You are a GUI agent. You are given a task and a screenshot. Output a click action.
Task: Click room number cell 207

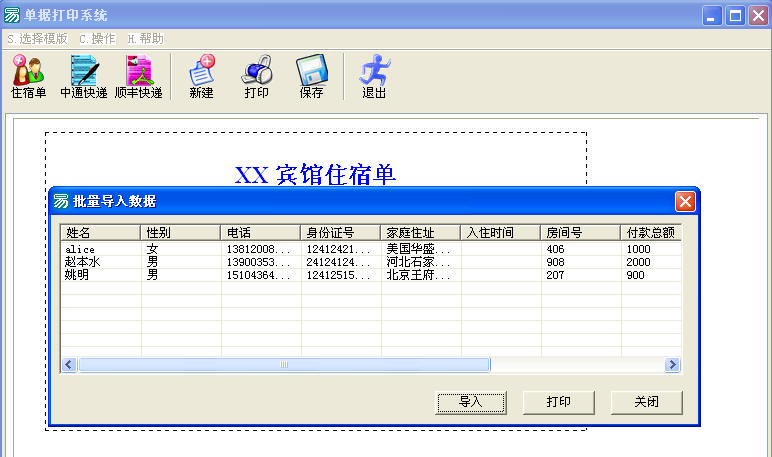(x=555, y=275)
